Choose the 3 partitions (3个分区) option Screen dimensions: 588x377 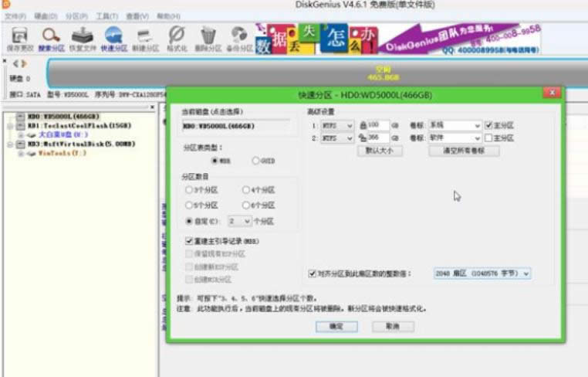pos(190,189)
